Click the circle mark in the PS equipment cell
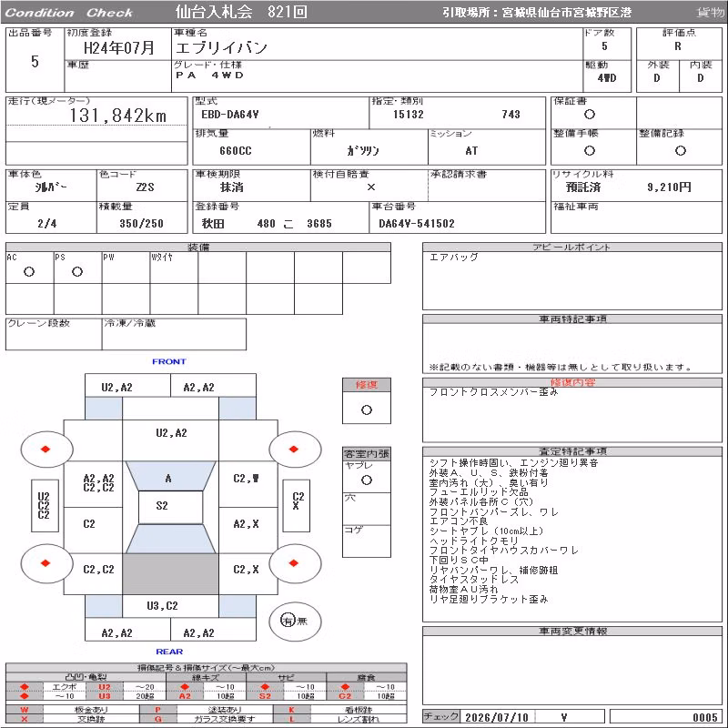The image size is (728, 728). (77, 271)
